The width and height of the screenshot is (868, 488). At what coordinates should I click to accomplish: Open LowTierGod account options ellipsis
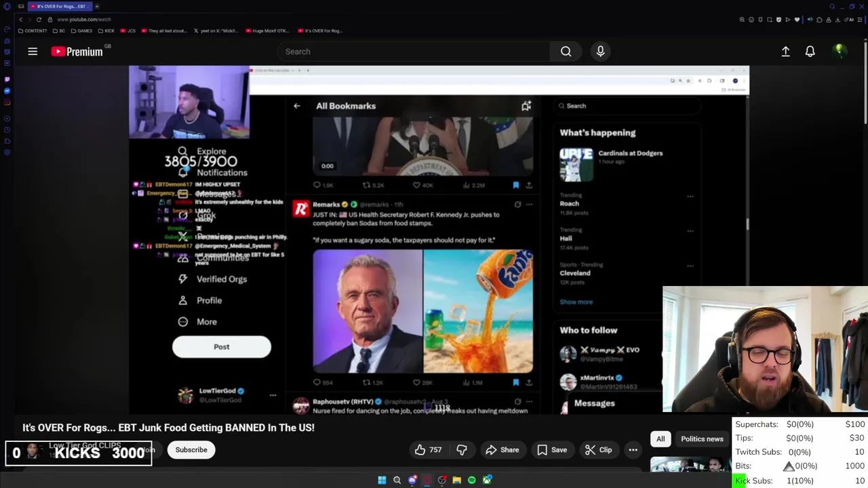pos(273,395)
